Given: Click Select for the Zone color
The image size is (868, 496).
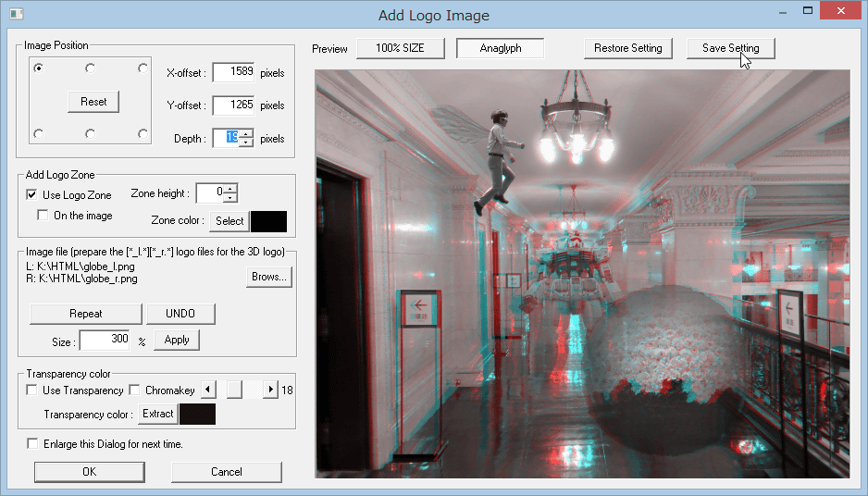Looking at the screenshot, I should 229,221.
